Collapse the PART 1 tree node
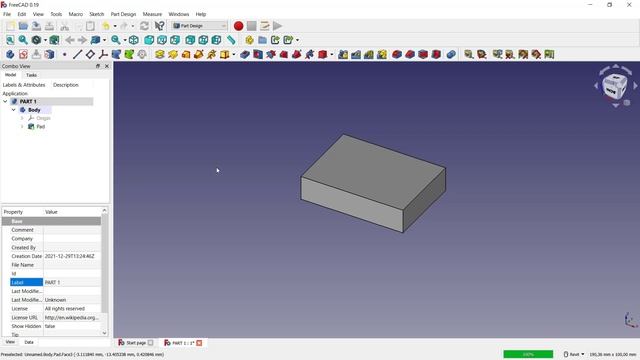This screenshot has height=360, width=640. pos(5,101)
